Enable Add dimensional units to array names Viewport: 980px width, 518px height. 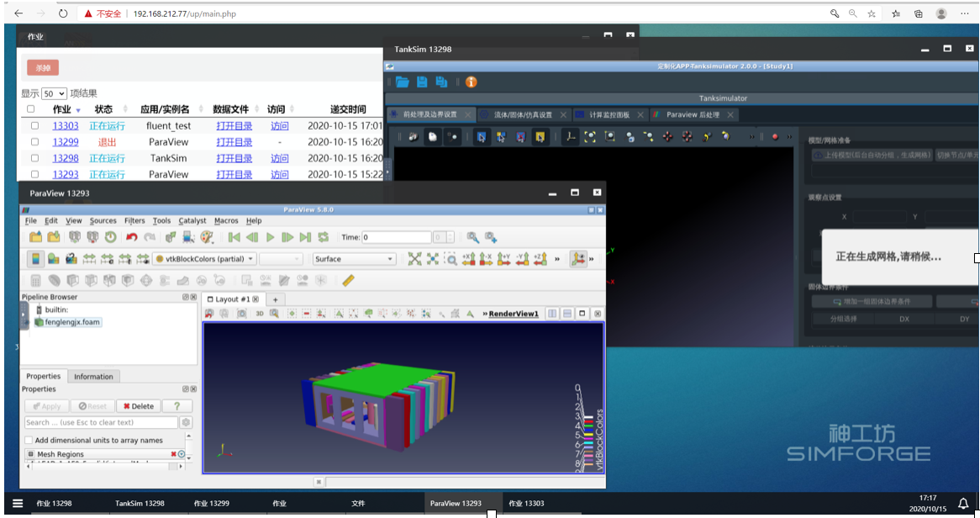pyautogui.click(x=29, y=440)
